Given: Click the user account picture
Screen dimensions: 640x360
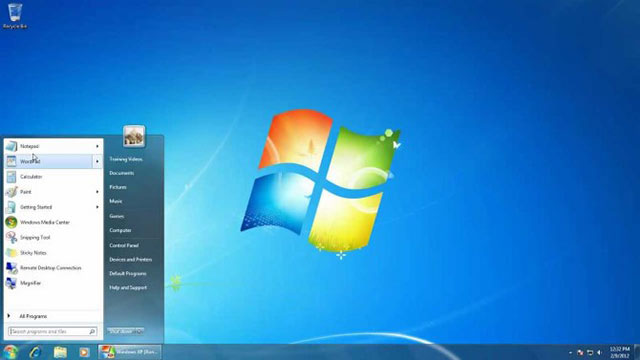Looking at the screenshot, I should (x=134, y=136).
